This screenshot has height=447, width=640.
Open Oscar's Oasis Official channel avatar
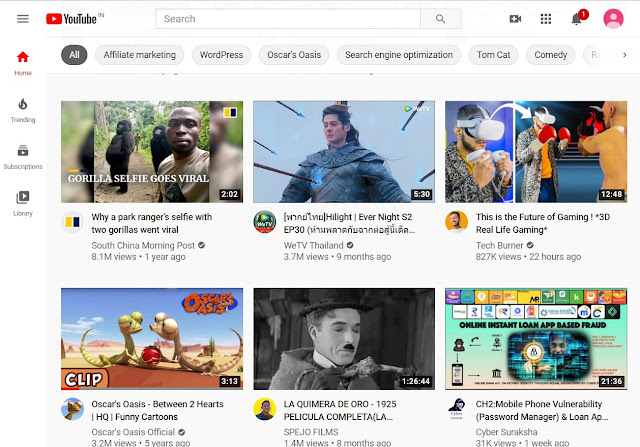click(72, 409)
